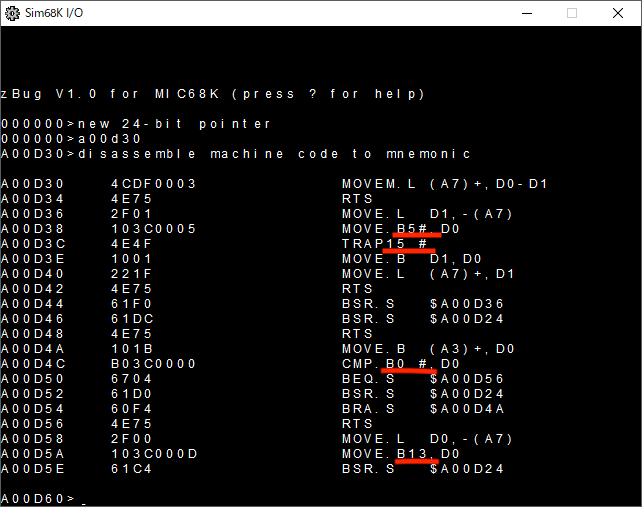This screenshot has height=507, width=642.
Task: Click address A00D30 in the listing
Action: (x=32, y=184)
